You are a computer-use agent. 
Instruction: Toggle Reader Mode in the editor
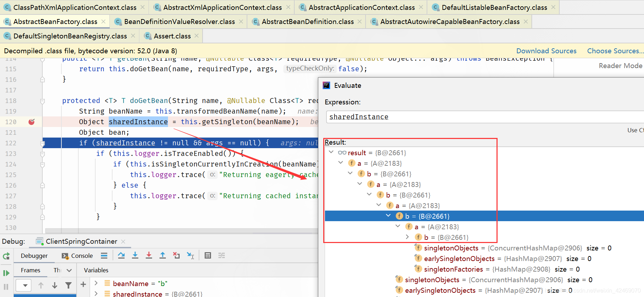click(x=620, y=66)
